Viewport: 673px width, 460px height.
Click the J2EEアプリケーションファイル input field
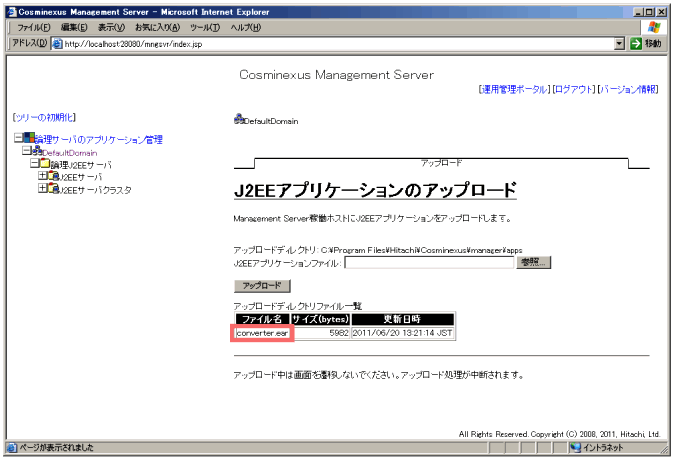[429, 263]
